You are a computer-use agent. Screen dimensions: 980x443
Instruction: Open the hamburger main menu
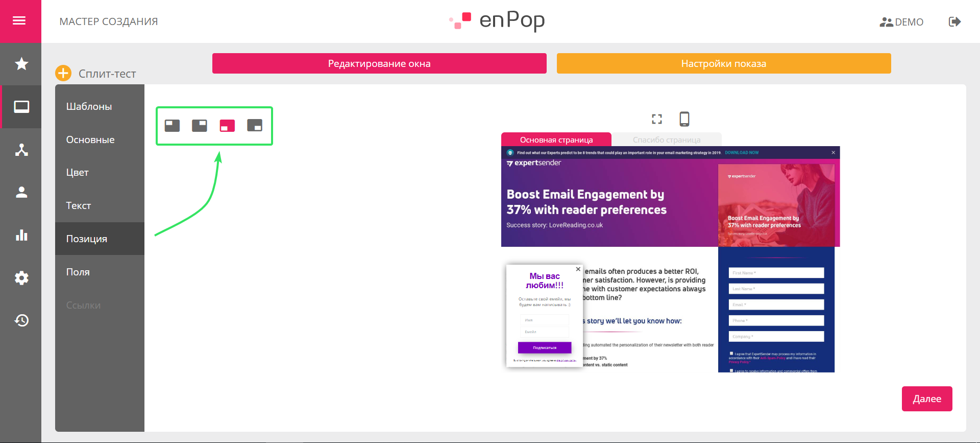(x=19, y=21)
